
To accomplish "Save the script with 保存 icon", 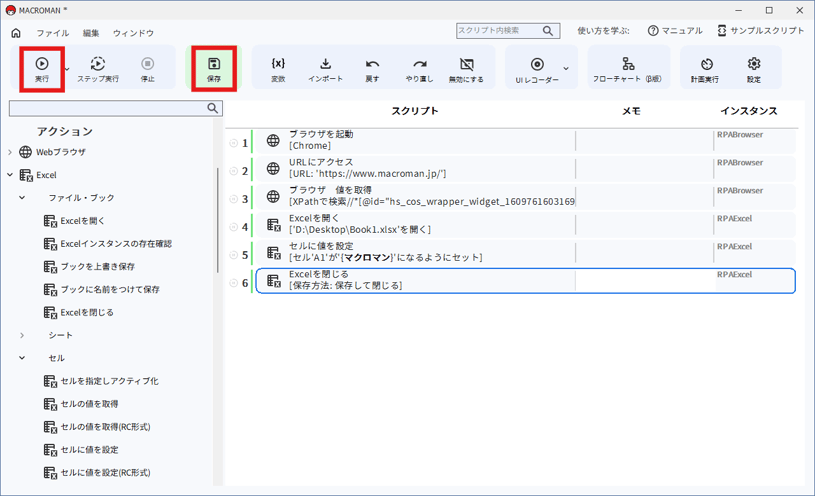I will [x=214, y=64].
